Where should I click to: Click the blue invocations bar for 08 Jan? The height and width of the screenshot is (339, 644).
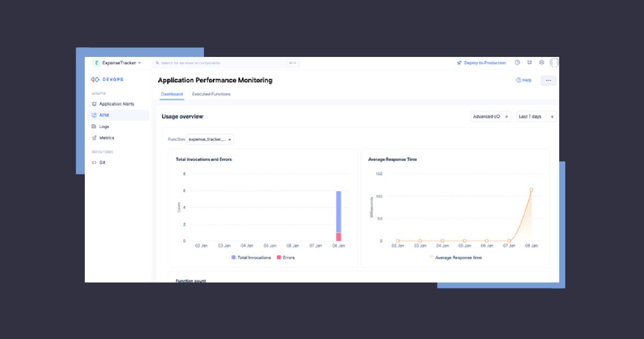(x=339, y=212)
